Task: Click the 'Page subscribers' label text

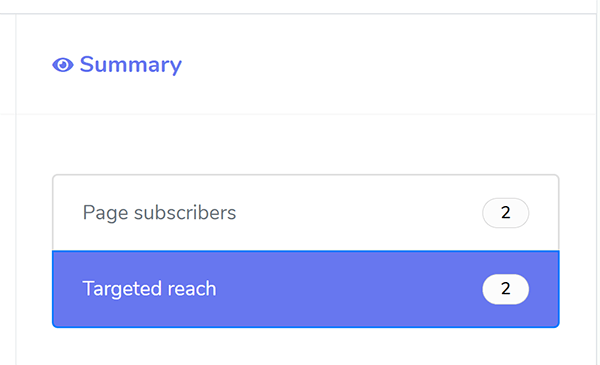Action: pyautogui.click(x=159, y=213)
